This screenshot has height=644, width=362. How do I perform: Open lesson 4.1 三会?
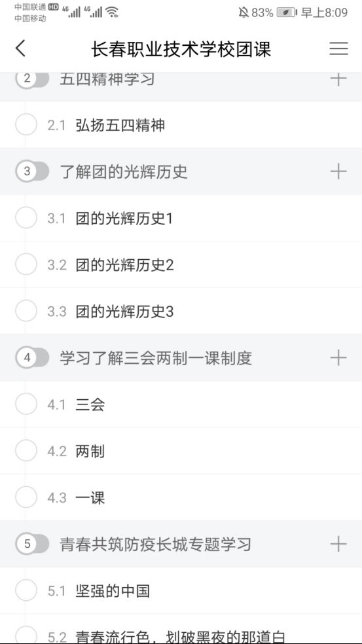181,404
